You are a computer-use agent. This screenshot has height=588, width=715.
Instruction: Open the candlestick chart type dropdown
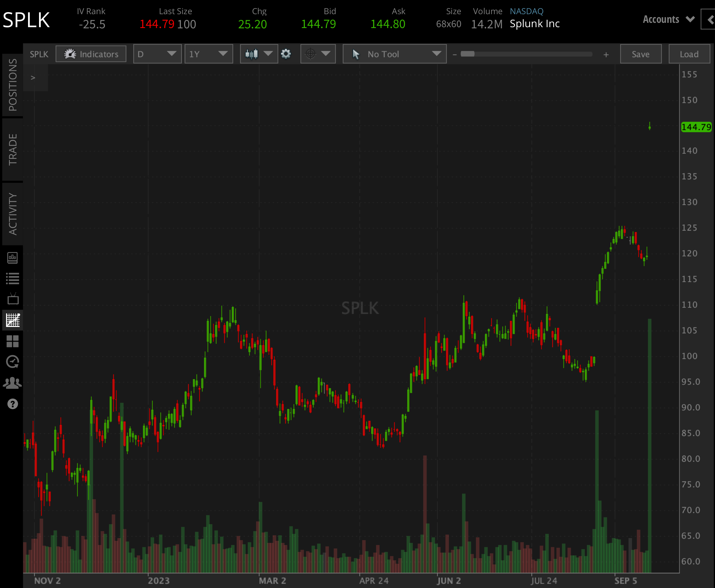coord(259,54)
